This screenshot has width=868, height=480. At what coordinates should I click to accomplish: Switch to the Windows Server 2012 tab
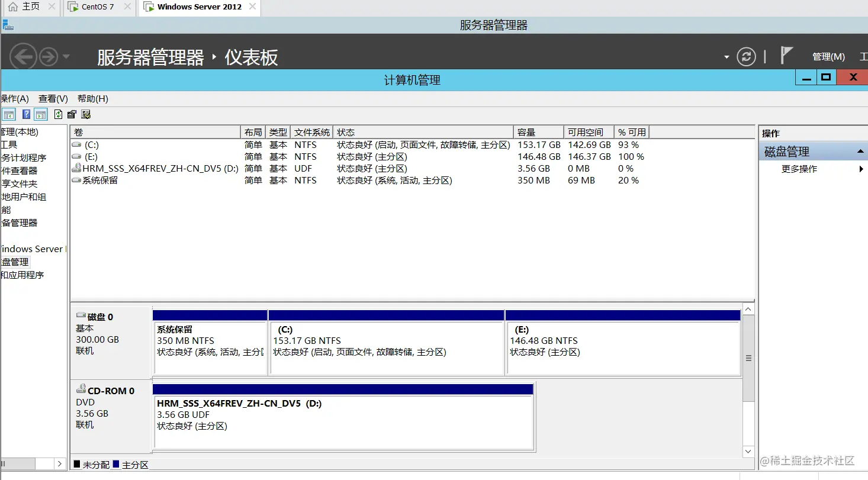(x=200, y=7)
